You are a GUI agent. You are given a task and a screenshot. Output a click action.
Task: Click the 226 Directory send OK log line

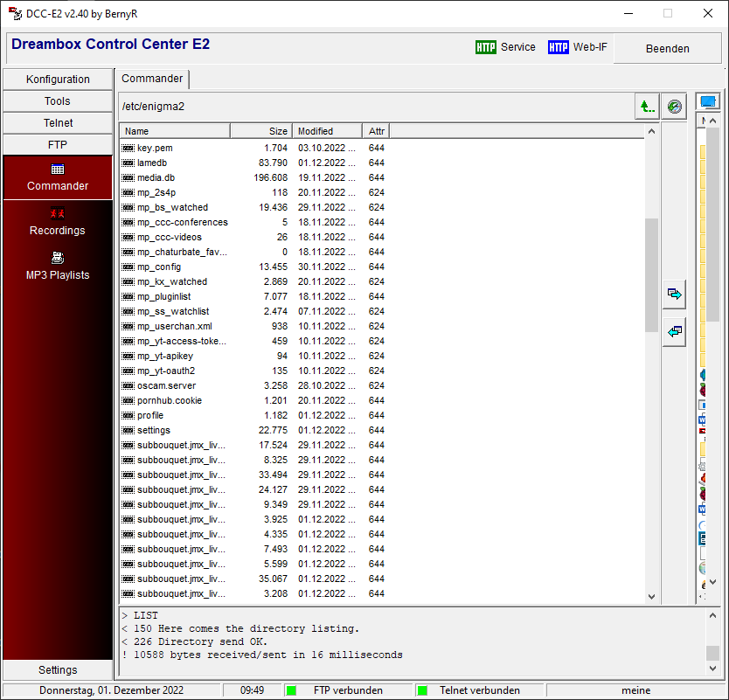tap(195, 642)
